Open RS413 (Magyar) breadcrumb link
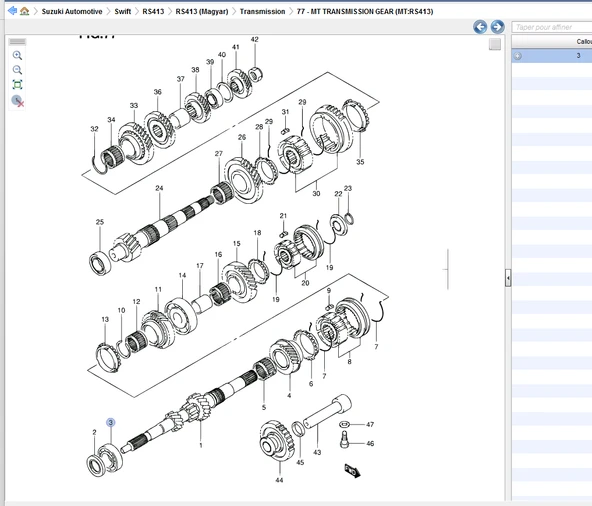Viewport: 592px width, 506px height. tap(202, 11)
